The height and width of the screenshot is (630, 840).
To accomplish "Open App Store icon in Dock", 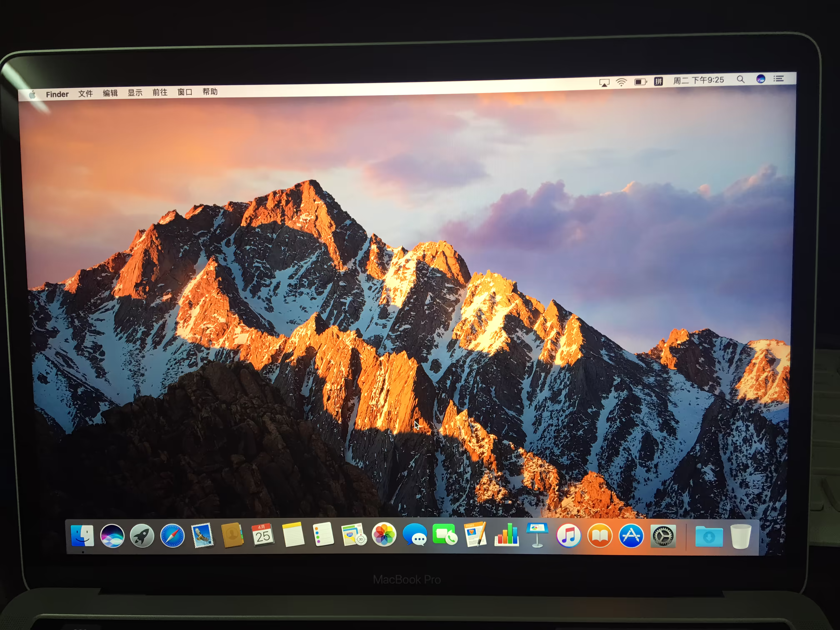I will coord(631,536).
